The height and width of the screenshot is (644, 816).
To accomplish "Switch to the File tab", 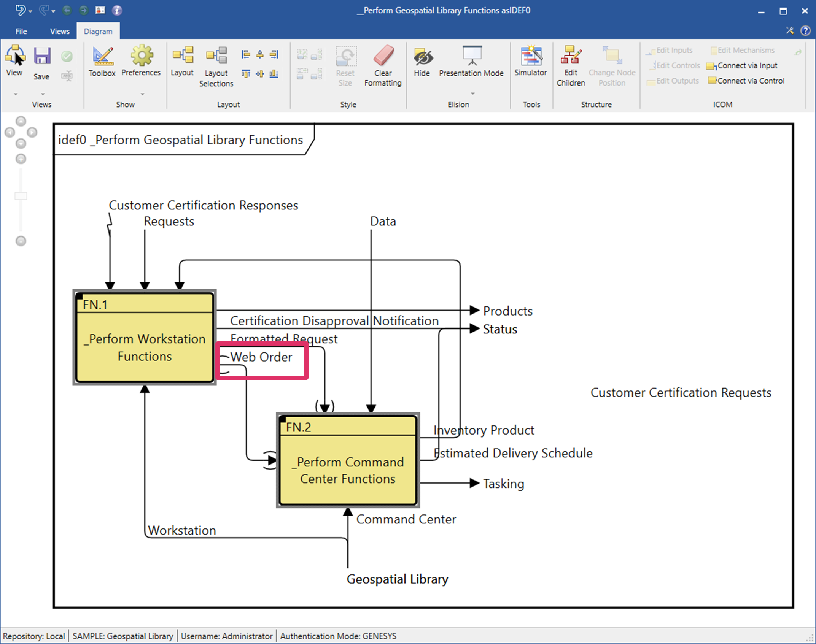I will (21, 31).
